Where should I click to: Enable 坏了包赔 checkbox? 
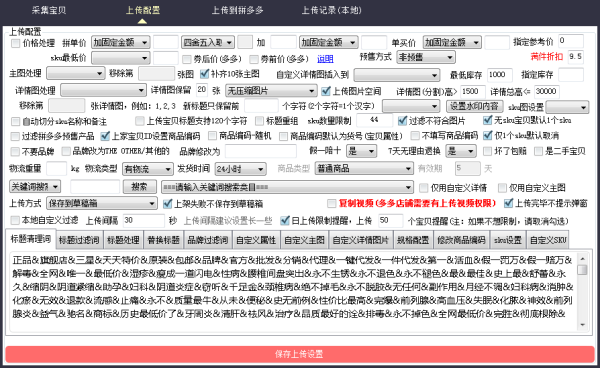[x=488, y=151]
